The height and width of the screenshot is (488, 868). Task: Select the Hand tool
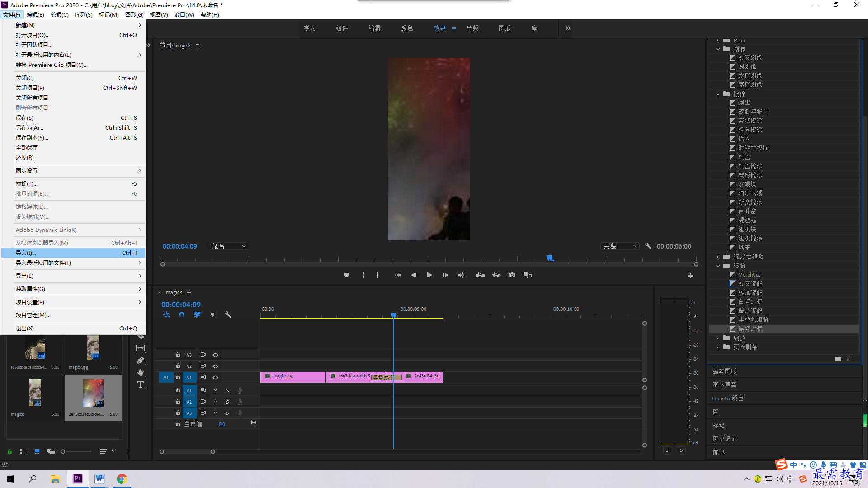[x=141, y=372]
